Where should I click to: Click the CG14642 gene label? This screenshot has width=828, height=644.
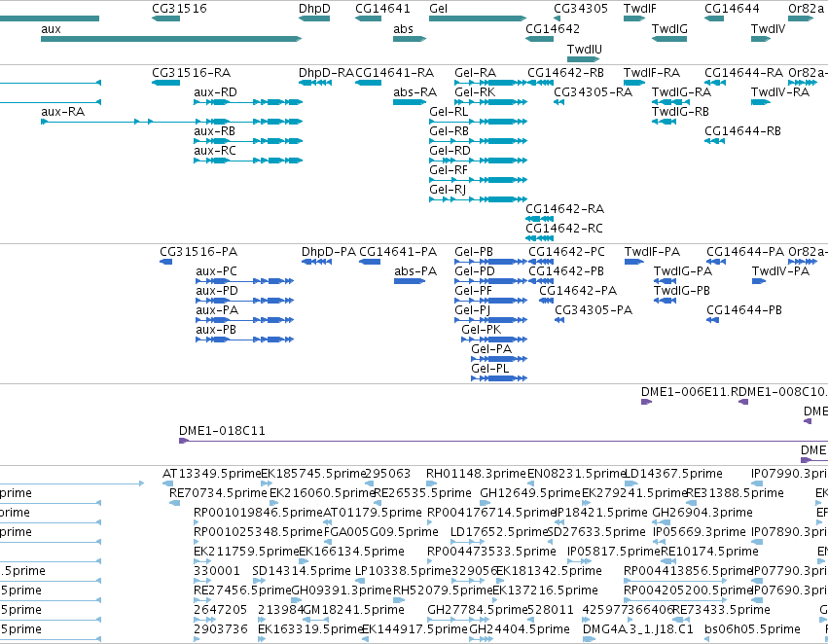click(553, 29)
